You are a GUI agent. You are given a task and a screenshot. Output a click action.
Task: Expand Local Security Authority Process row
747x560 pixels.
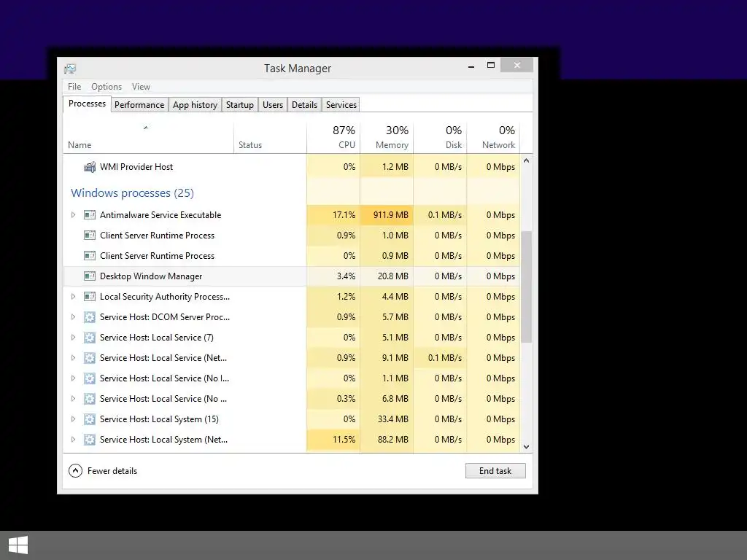73,297
